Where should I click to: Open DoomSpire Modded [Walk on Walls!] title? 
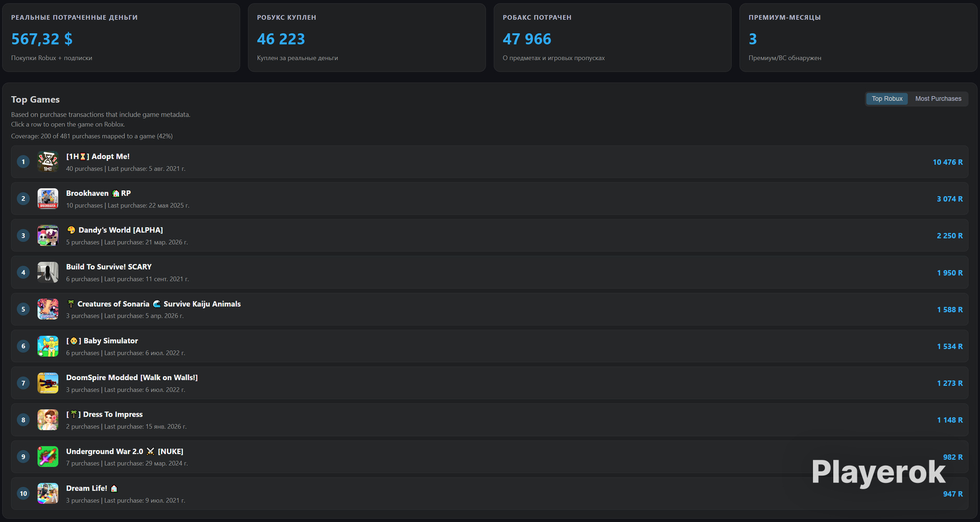click(132, 377)
